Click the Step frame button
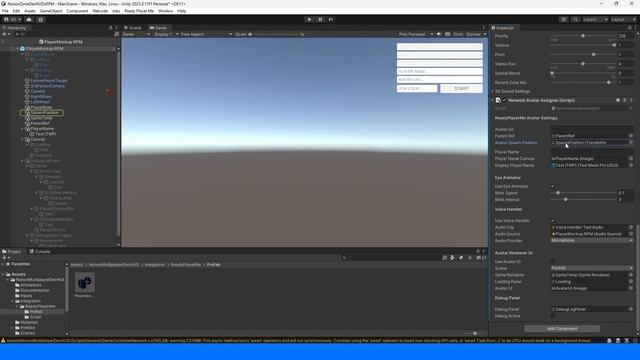 (331, 19)
